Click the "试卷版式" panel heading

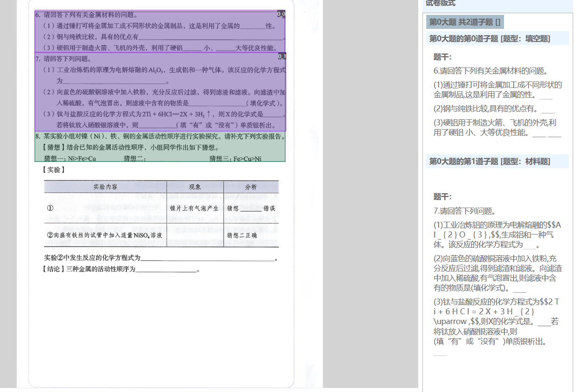coord(440,3)
